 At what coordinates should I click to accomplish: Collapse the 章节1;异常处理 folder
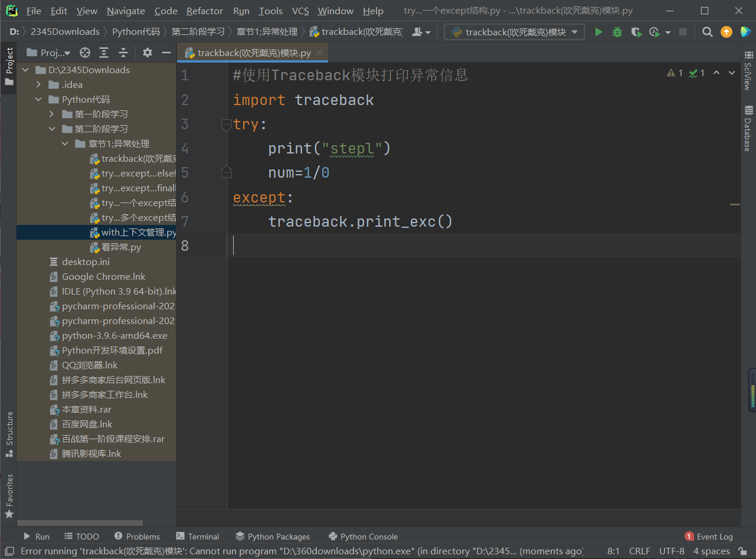[x=65, y=143]
